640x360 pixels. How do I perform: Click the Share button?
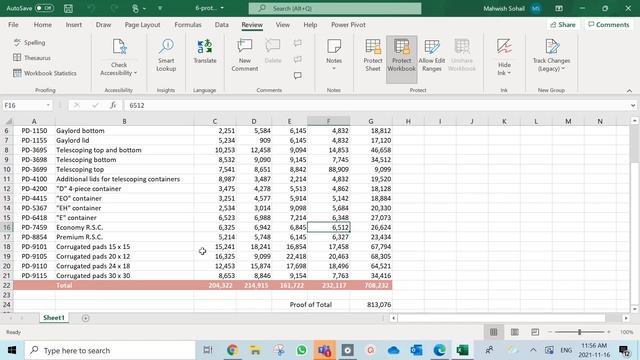point(562,24)
